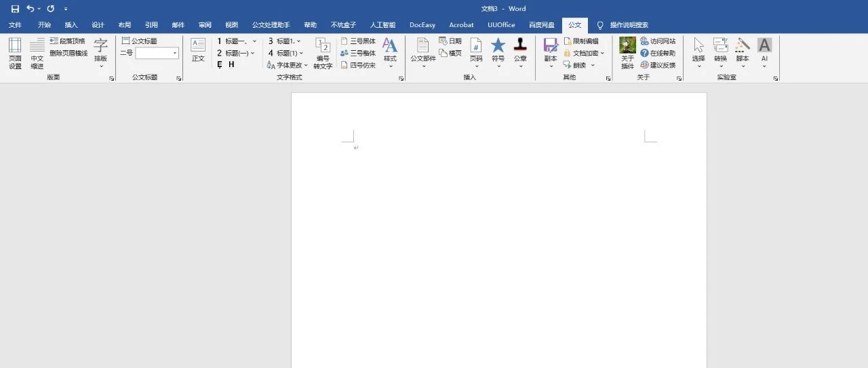This screenshot has height=368, width=868.
Task: Click the 公章 stamp icon
Action: click(520, 53)
